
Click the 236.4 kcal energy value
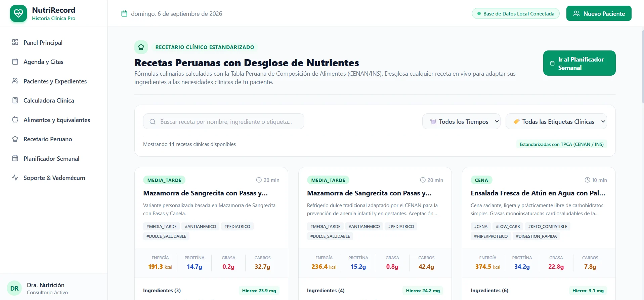tap(324, 267)
